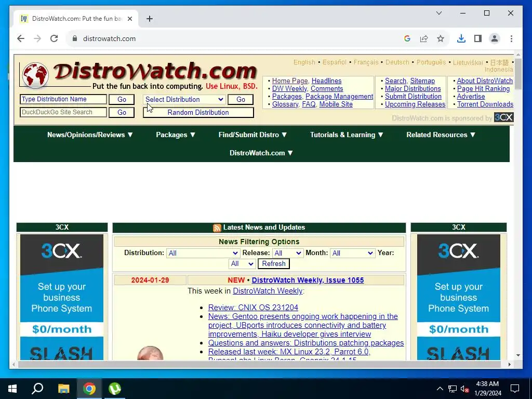Open the Major Distributions link
This screenshot has width=532, height=399.
pyautogui.click(x=413, y=88)
